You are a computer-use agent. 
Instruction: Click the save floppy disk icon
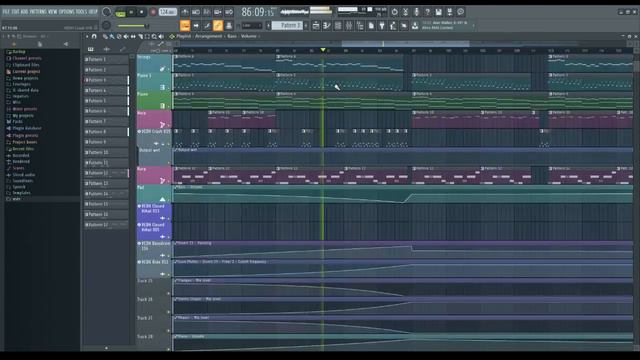(438, 12)
